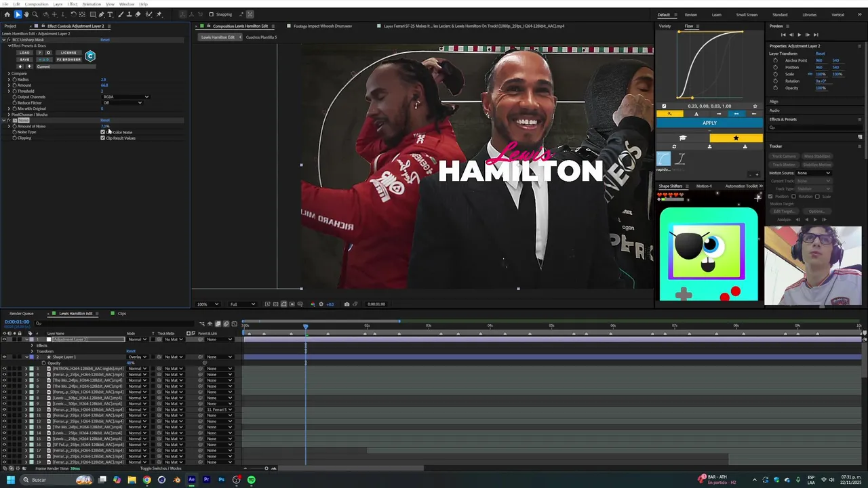The image size is (868, 488).
Task: Reset the BCC Unsharp Mask effect
Action: click(x=105, y=40)
